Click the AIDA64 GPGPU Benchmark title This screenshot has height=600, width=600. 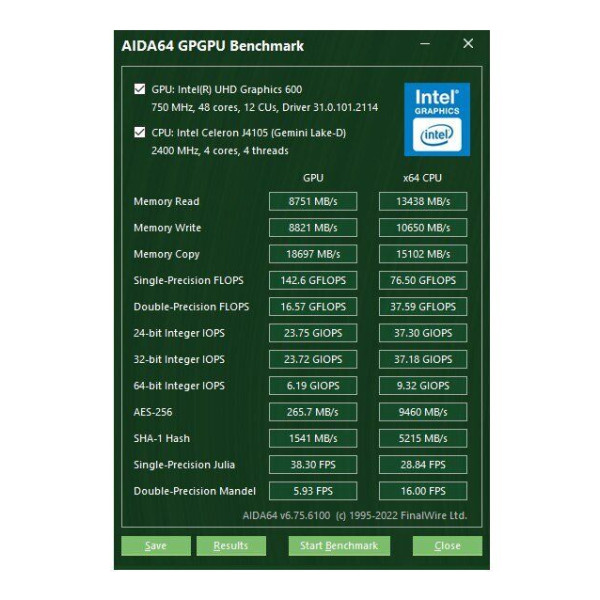pos(212,46)
